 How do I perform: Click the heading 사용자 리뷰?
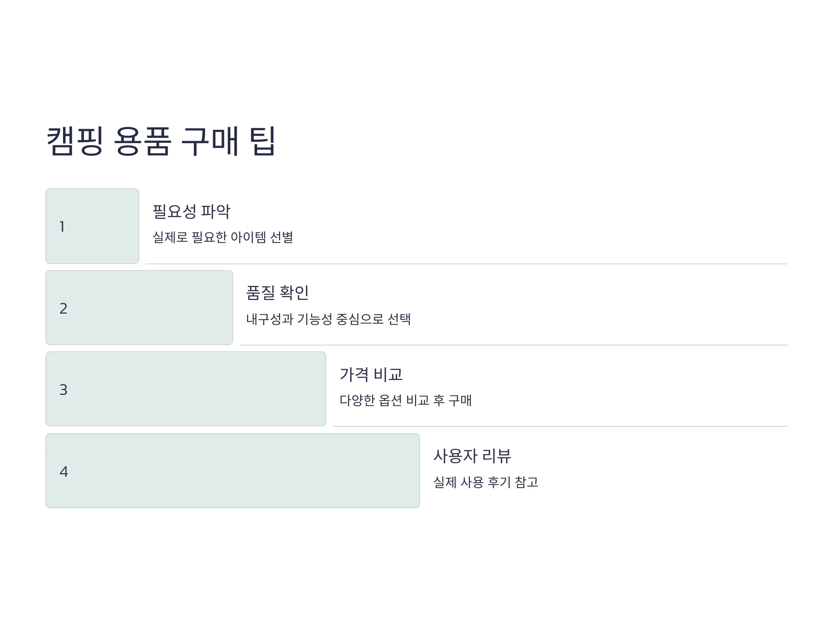click(472, 456)
